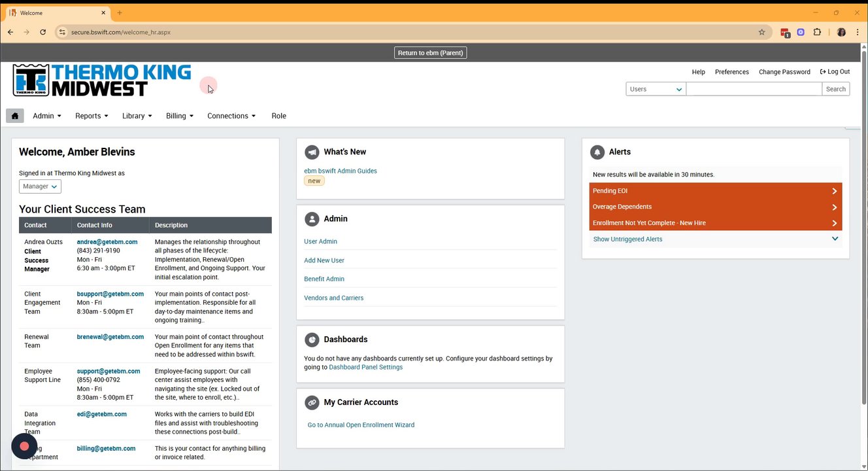The height and width of the screenshot is (471, 868).
Task: Go back using browser back arrow
Action: (x=10, y=32)
